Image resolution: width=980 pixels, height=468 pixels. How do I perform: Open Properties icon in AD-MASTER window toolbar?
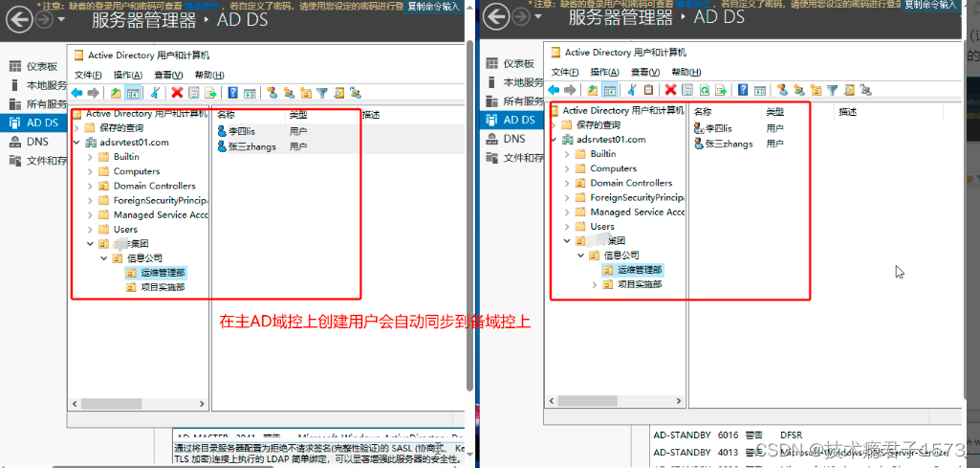coord(194,93)
